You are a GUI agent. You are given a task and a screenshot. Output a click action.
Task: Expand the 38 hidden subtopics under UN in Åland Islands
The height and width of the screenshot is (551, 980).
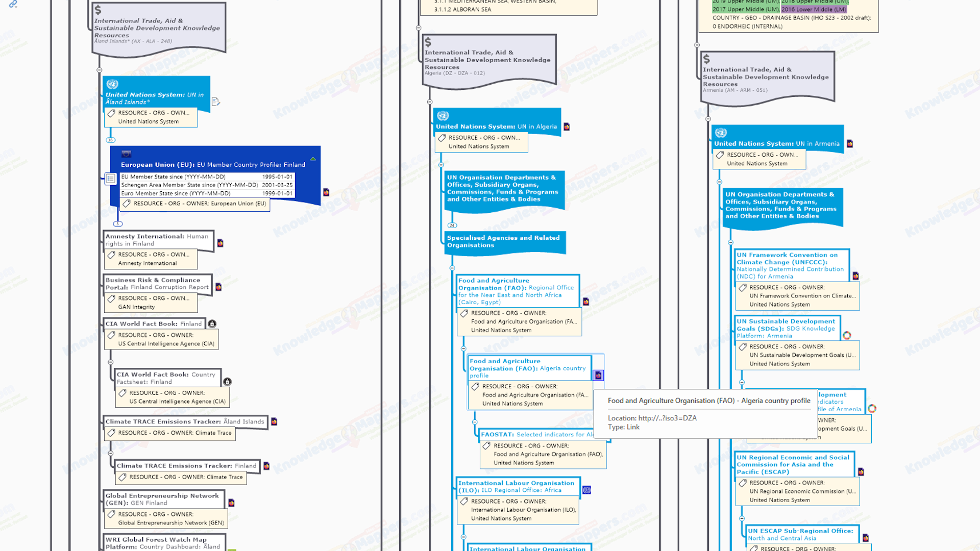click(110, 140)
